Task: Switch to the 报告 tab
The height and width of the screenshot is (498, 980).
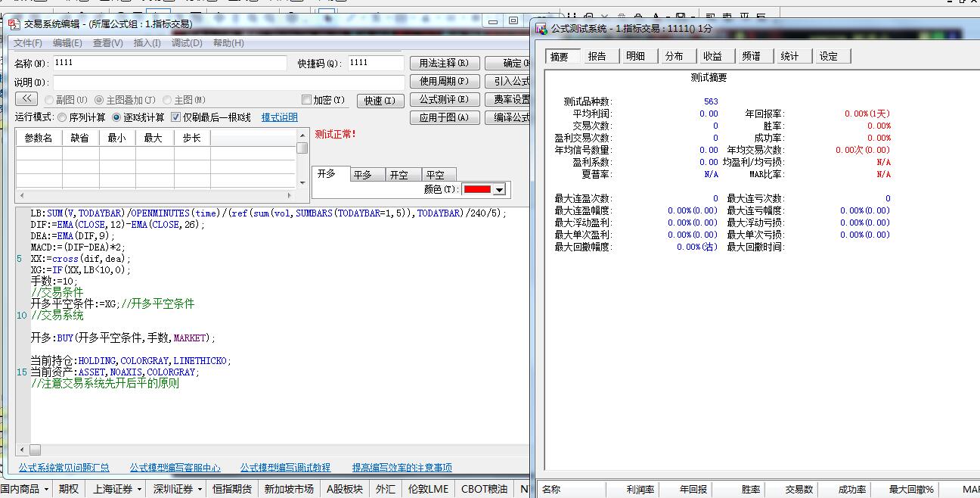Action: coord(597,56)
